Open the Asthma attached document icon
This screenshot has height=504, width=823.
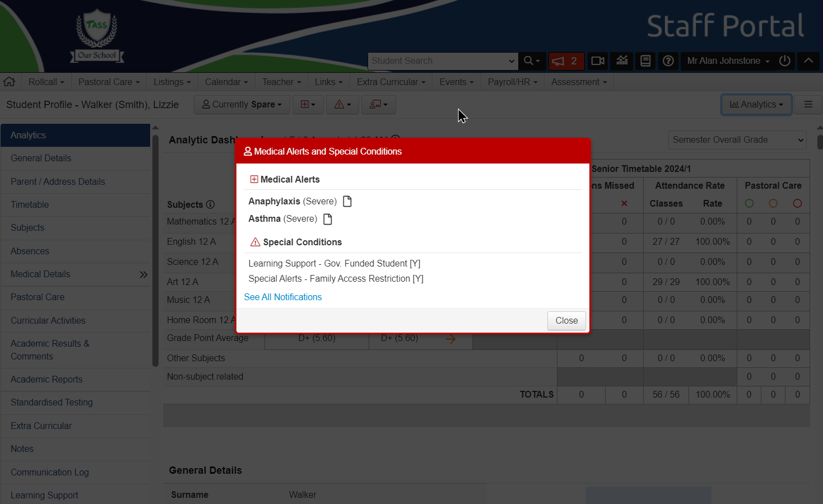pos(328,219)
